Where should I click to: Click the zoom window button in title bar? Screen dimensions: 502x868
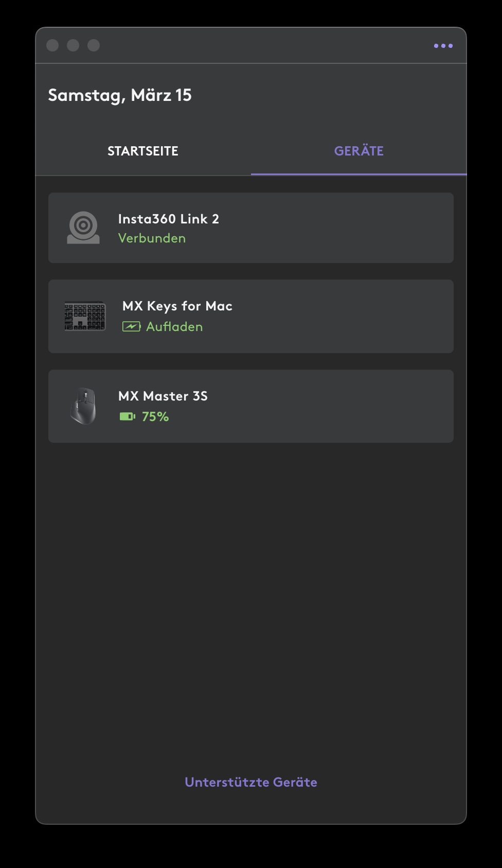tap(94, 45)
